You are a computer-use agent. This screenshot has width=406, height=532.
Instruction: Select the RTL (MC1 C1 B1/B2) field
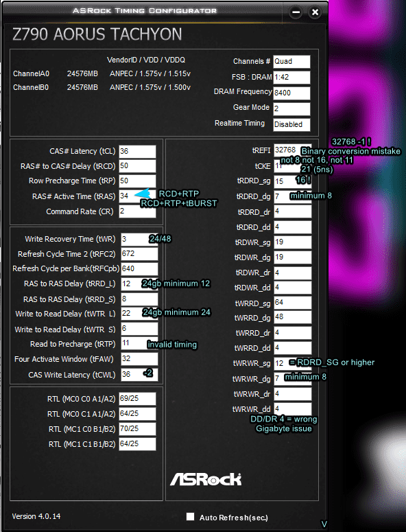coord(137,444)
